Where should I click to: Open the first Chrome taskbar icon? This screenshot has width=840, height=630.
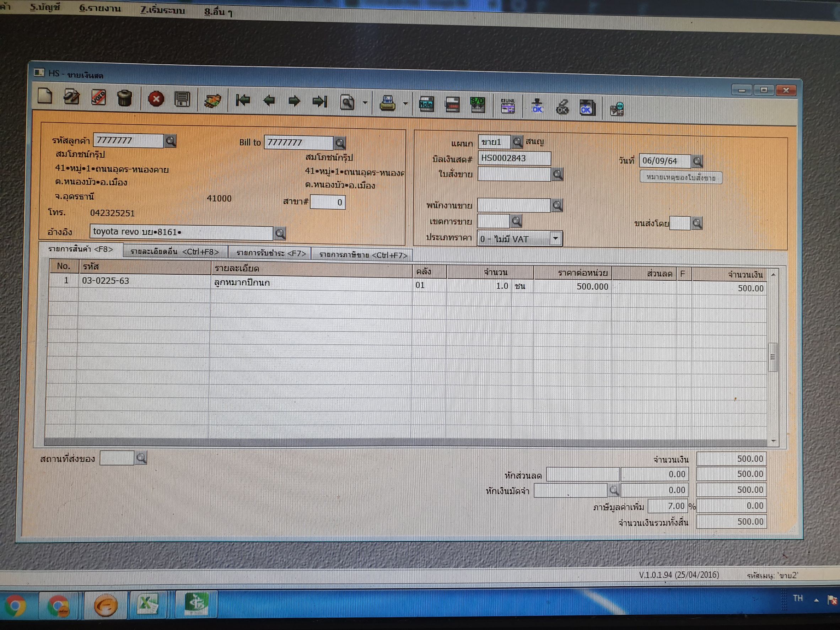point(15,605)
